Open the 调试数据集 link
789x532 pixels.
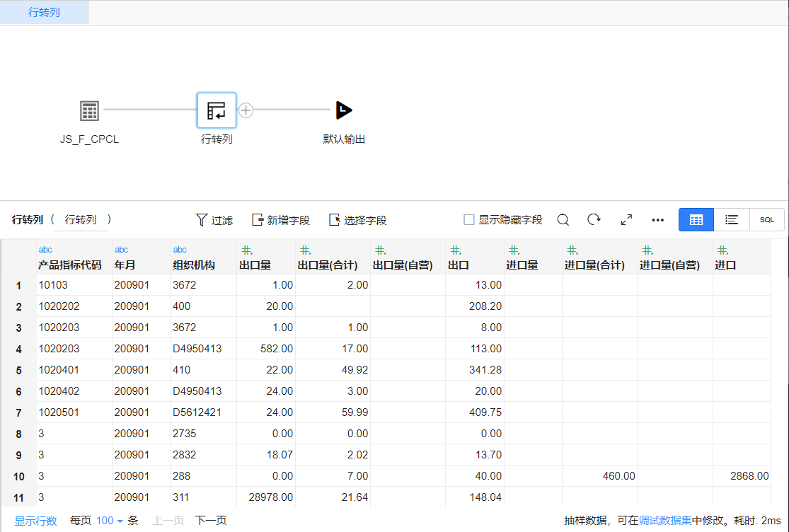tap(664, 521)
